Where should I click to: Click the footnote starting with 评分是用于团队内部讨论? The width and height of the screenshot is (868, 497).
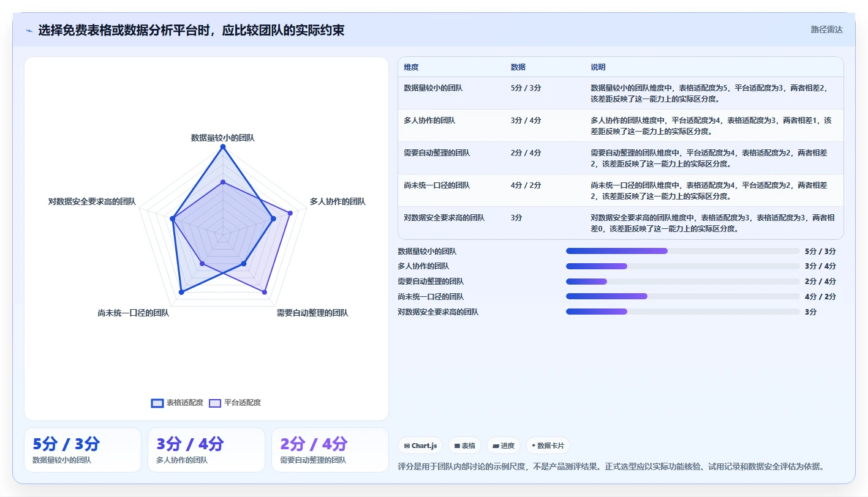pyautogui.click(x=611, y=466)
